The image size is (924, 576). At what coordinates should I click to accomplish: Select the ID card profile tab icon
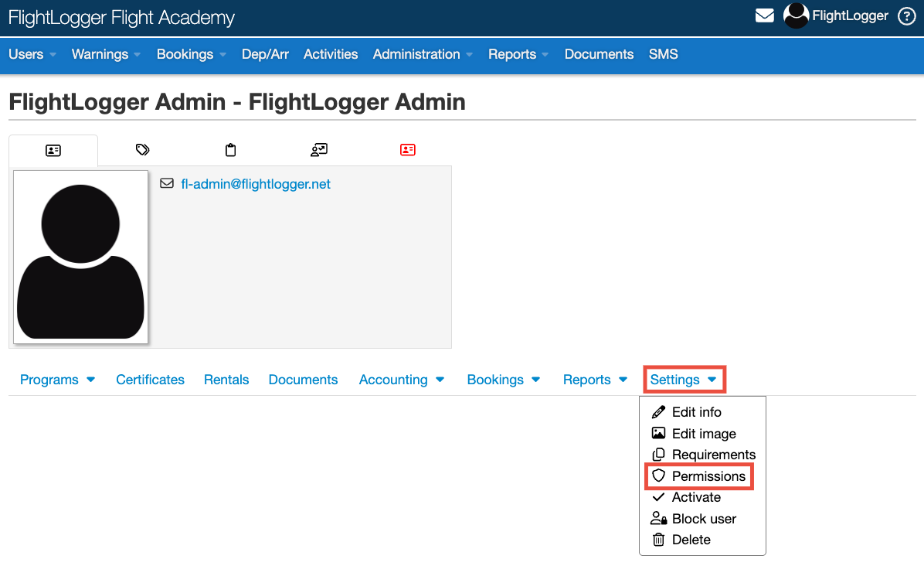[x=53, y=150]
